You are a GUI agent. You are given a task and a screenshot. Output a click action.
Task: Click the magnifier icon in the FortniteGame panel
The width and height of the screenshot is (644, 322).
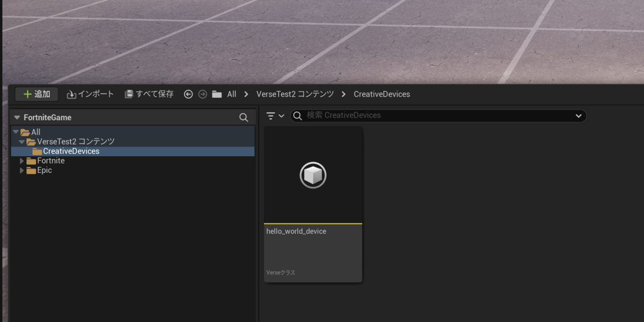click(x=244, y=117)
